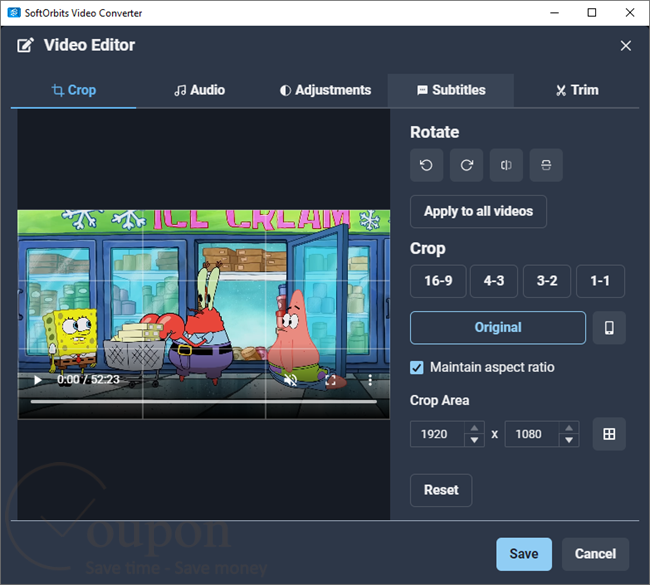650x585 pixels.
Task: Click Apply to all videos
Action: pos(478,211)
